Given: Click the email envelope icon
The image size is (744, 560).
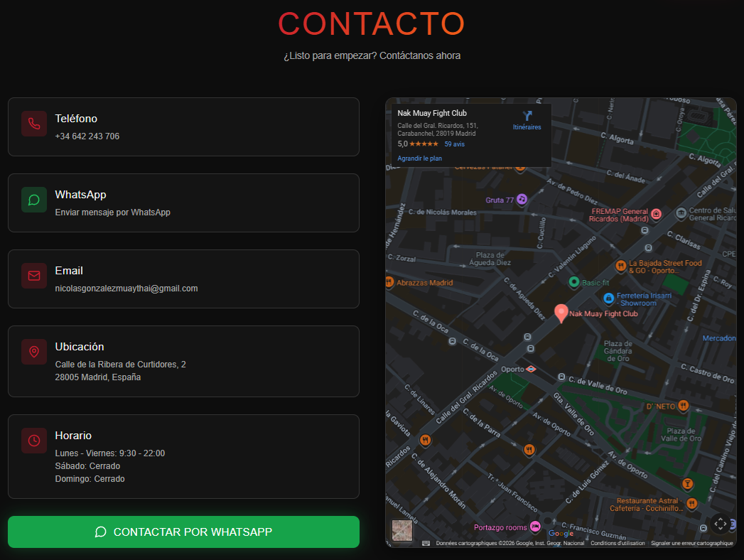Looking at the screenshot, I should point(33,276).
